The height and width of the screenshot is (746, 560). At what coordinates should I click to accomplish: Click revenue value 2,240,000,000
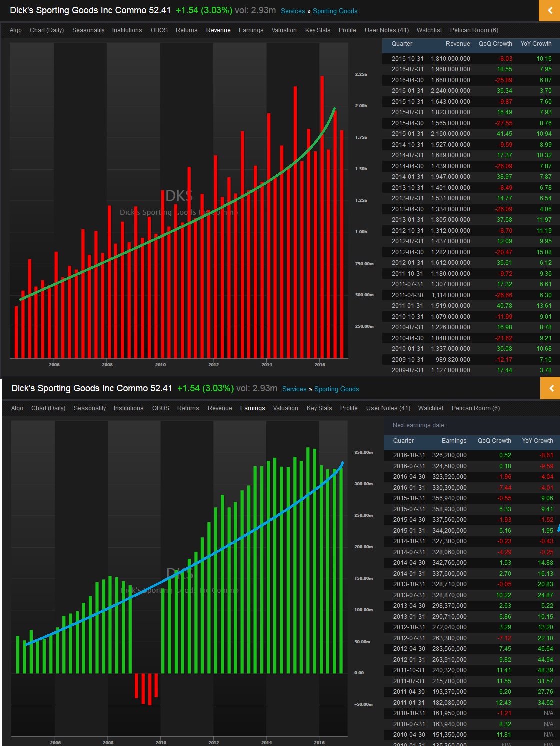click(x=450, y=91)
